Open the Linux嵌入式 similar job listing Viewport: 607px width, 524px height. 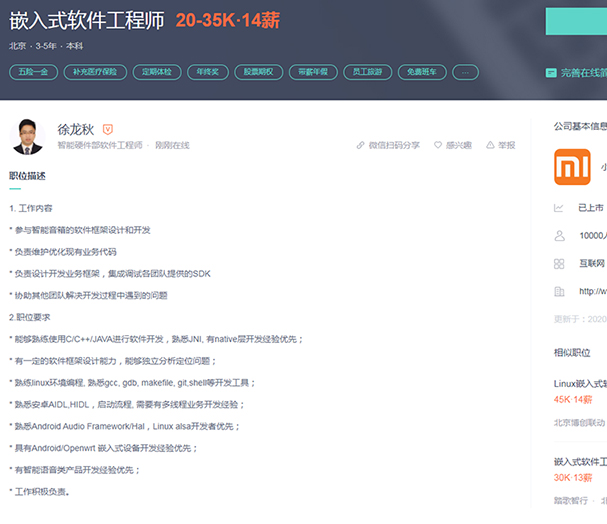point(580,383)
